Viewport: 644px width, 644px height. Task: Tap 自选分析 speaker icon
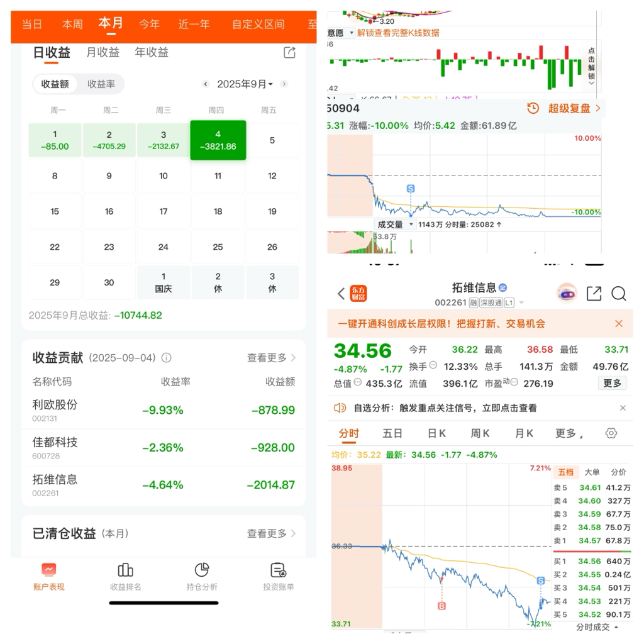tap(340, 408)
